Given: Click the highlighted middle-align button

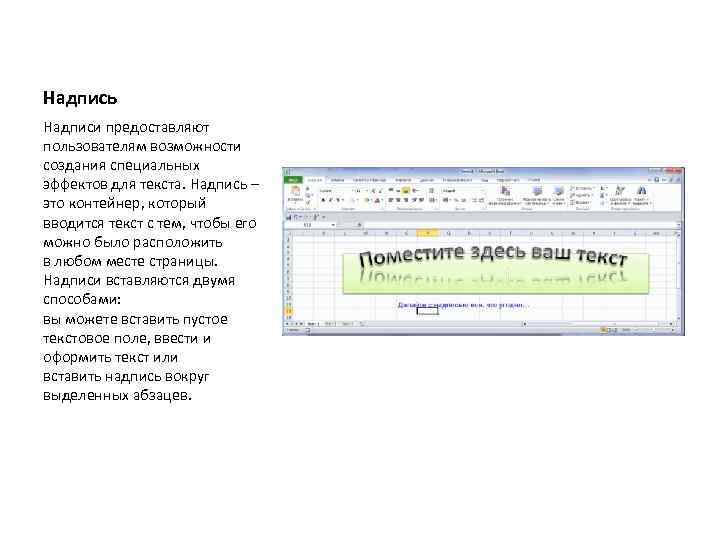Looking at the screenshot, I should tap(405, 190).
